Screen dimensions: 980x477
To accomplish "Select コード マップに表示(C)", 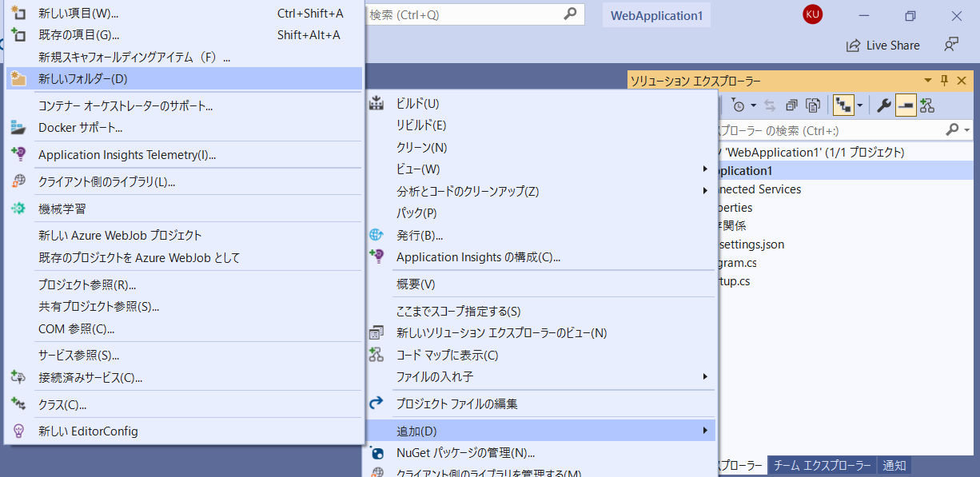I will (541, 355).
